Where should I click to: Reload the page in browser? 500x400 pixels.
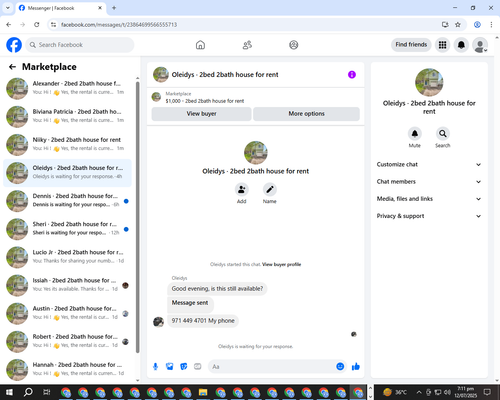click(37, 25)
